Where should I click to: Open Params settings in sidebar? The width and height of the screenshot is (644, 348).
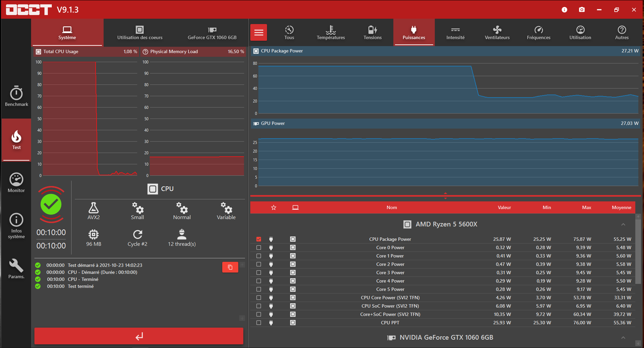coord(16,269)
